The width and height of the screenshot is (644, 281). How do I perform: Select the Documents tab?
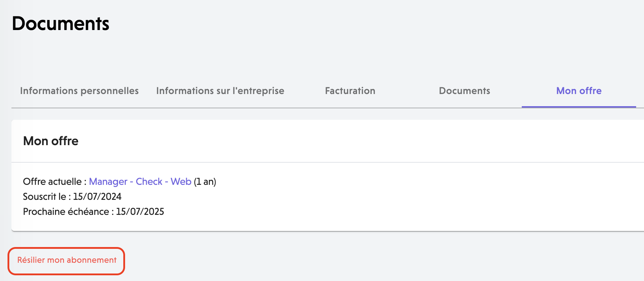click(465, 91)
